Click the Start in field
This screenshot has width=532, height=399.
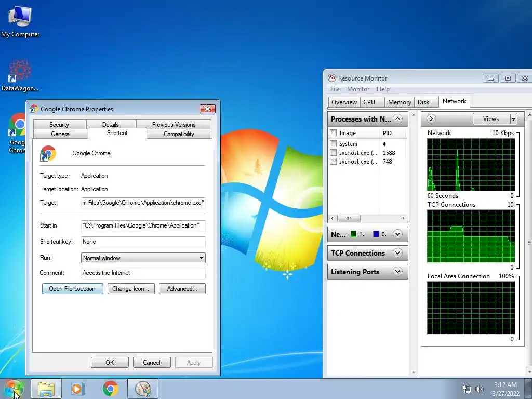143,225
